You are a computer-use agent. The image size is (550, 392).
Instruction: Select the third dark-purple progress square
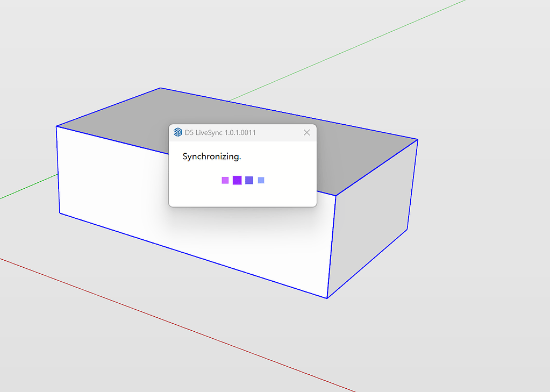tap(248, 180)
